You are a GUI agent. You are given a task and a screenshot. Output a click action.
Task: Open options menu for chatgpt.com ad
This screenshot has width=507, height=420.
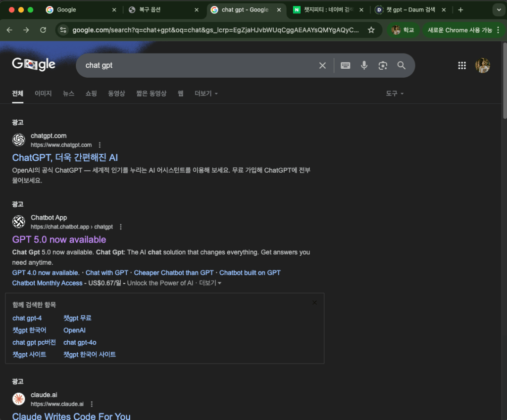100,145
